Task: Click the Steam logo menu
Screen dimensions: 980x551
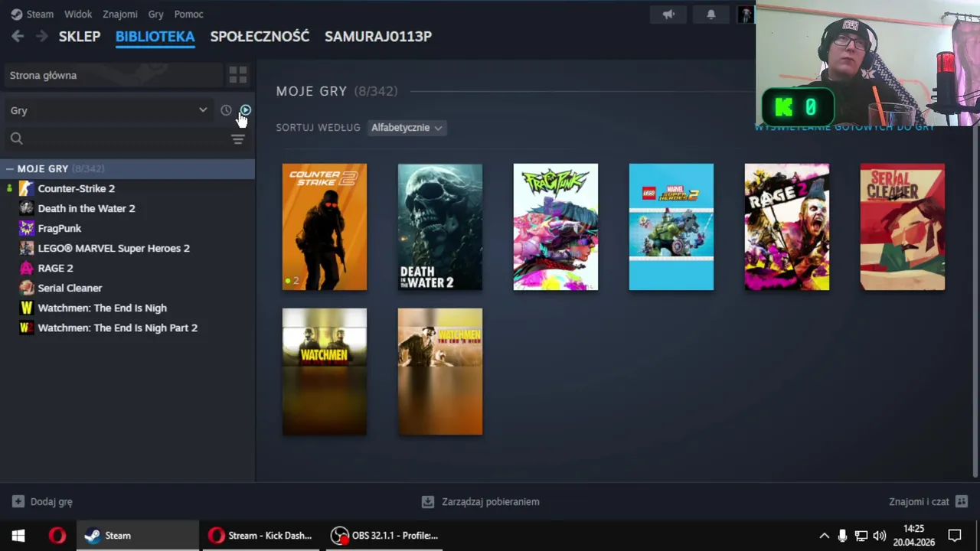Action: click(32, 14)
